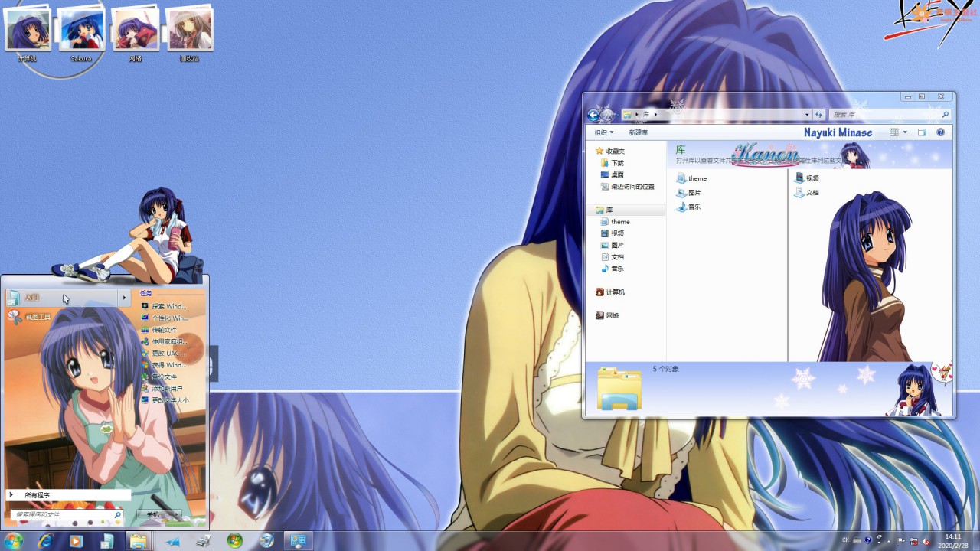980x551 pixels.
Task: Choose the 传输文件 task
Action: (x=158, y=330)
